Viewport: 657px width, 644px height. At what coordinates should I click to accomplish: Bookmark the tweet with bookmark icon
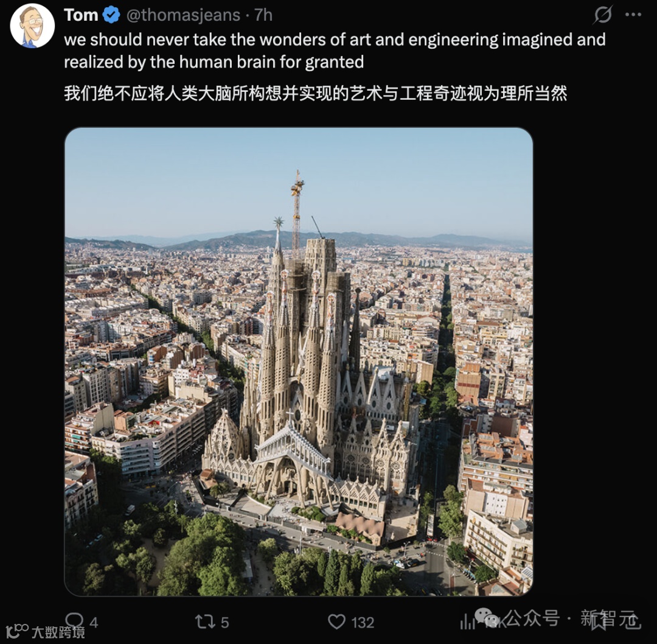(599, 621)
